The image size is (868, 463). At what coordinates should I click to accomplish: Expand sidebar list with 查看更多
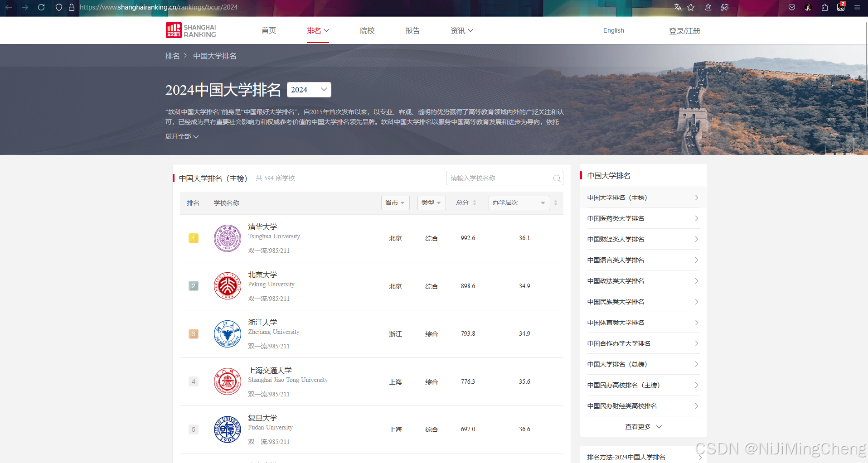pyautogui.click(x=643, y=427)
